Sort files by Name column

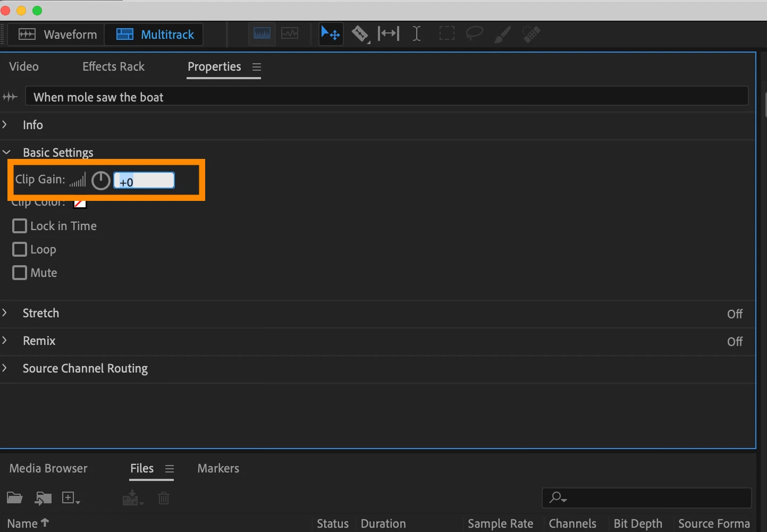pos(28,523)
